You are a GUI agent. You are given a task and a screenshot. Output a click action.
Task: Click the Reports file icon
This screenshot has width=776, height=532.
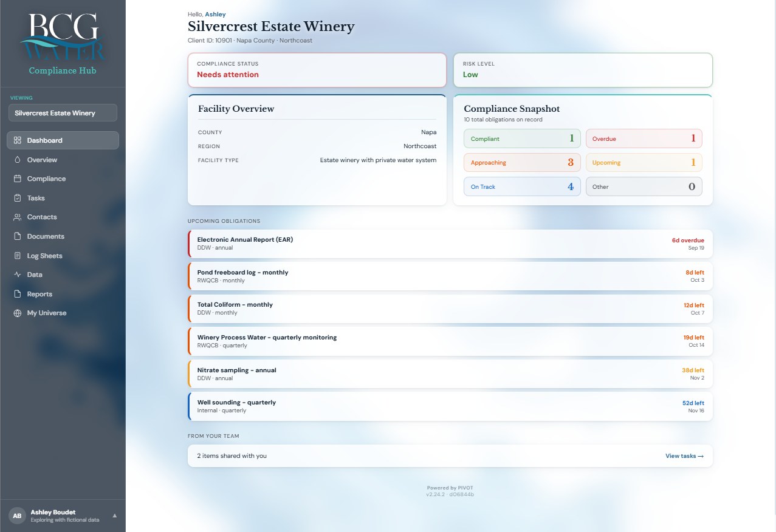point(17,294)
